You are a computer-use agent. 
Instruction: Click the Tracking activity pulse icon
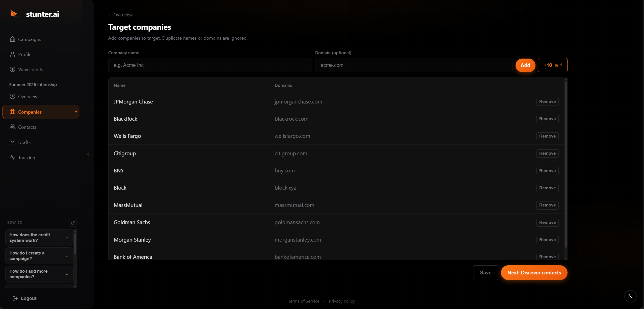pos(12,157)
